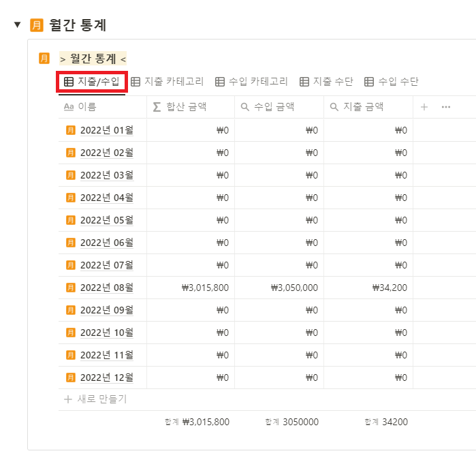476x462 pixels.
Task: Open the 2022년 05월 page
Action: (x=106, y=220)
